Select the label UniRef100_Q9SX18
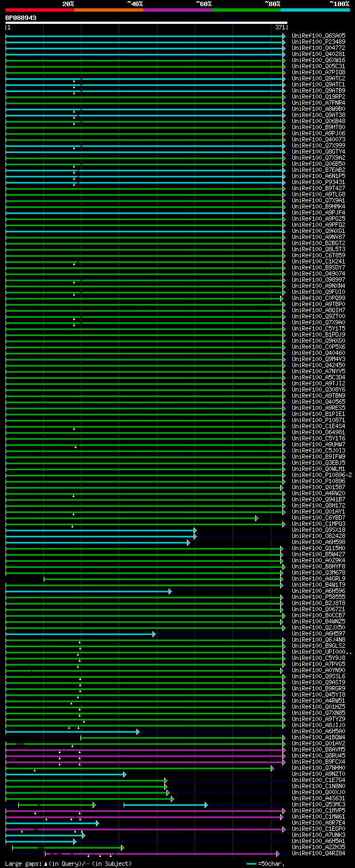 tap(318, 530)
